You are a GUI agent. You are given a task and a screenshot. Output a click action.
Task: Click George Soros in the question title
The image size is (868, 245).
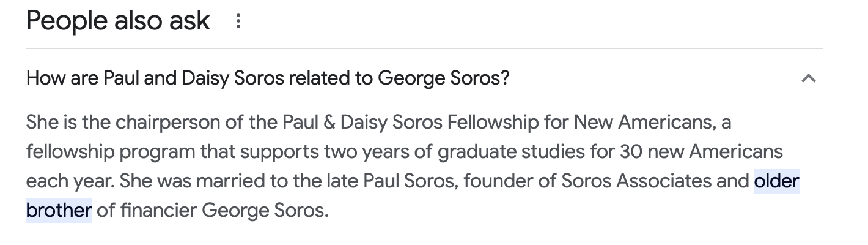pos(443,79)
